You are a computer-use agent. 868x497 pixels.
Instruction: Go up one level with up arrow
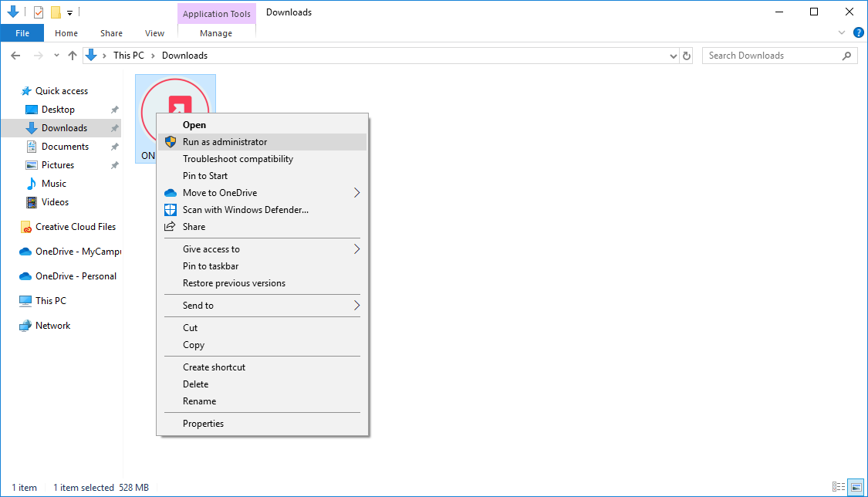73,56
